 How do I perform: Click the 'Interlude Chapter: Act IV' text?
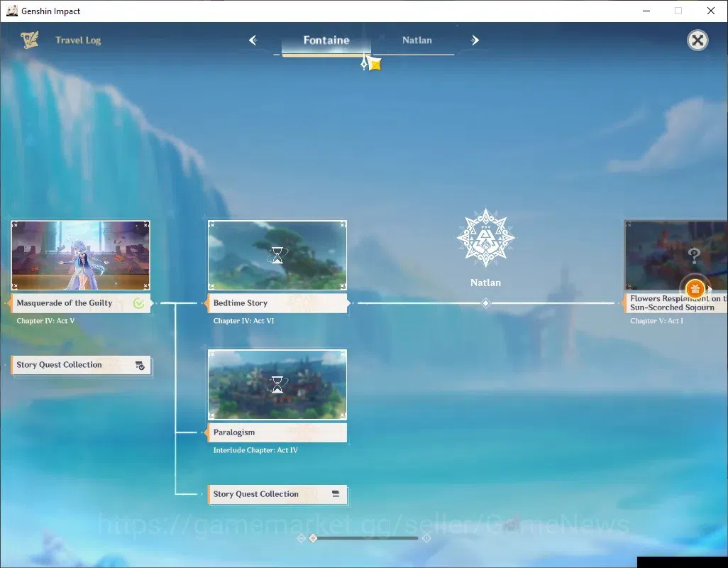point(255,450)
